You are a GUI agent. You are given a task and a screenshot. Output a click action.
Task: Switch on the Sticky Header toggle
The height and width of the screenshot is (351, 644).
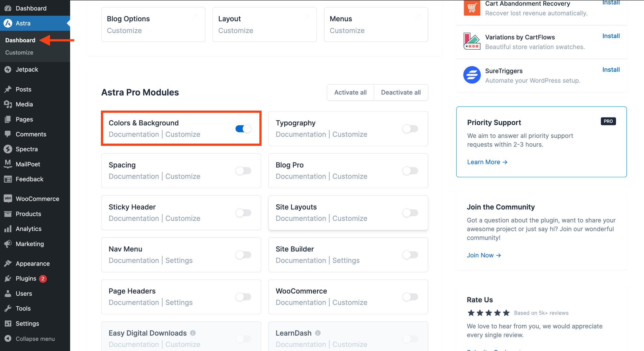click(243, 213)
